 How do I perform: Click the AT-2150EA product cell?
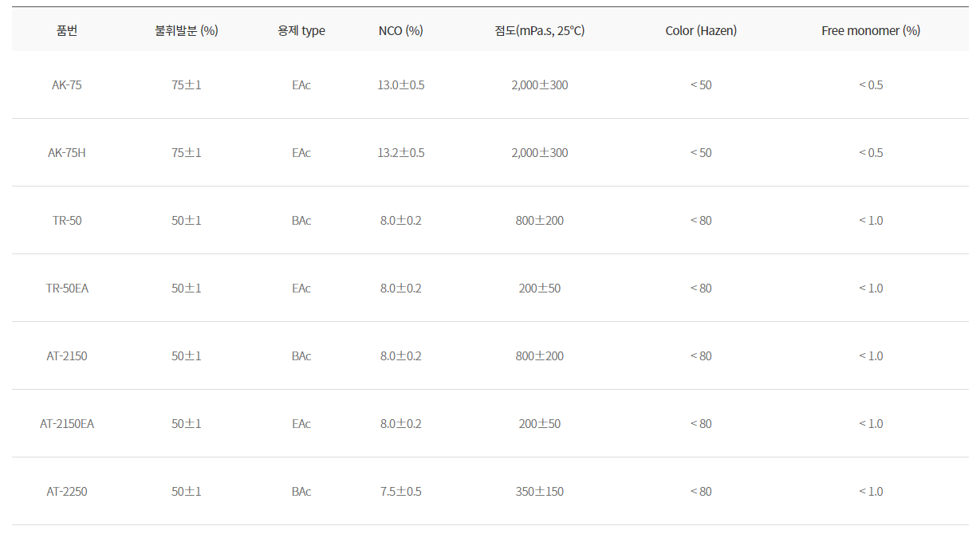67,424
